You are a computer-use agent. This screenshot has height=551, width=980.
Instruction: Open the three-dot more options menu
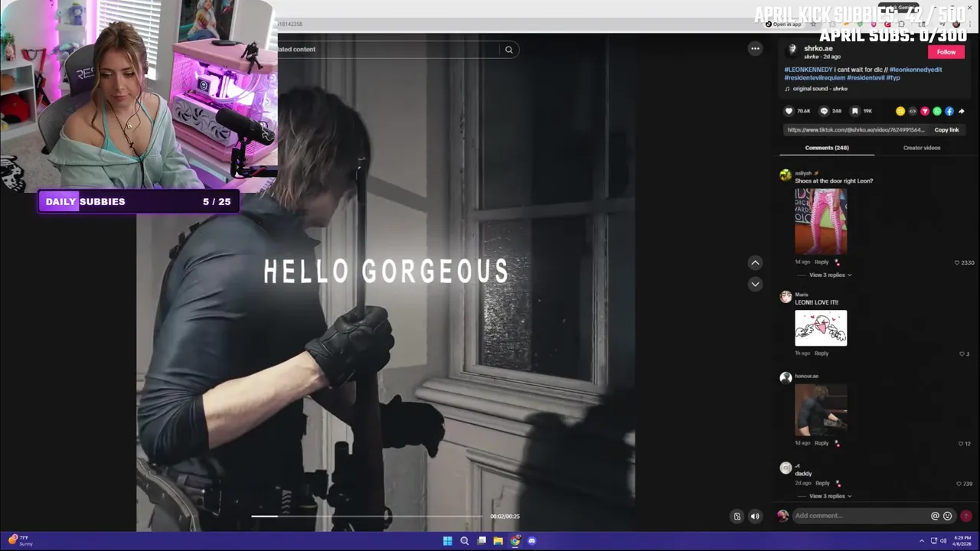click(755, 48)
